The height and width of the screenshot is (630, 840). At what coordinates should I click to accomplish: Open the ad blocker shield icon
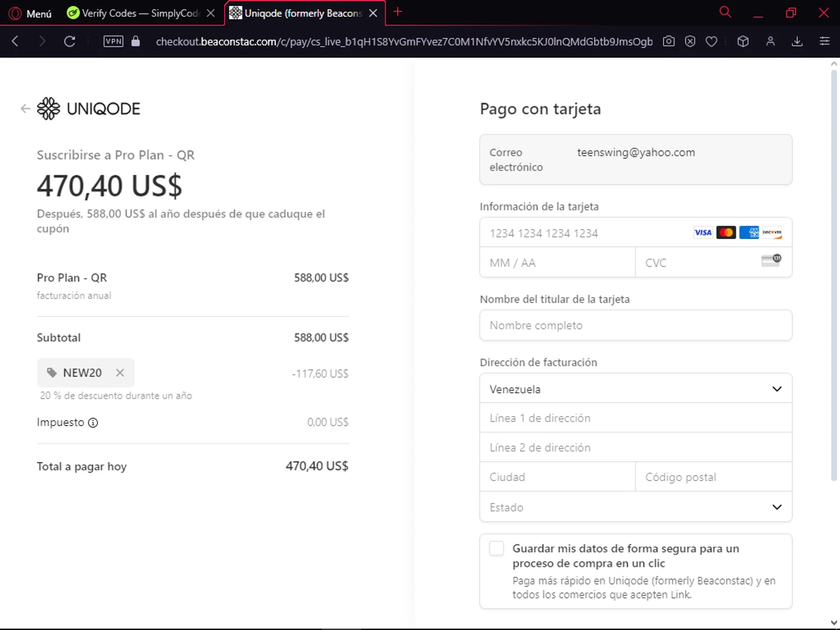(x=690, y=41)
